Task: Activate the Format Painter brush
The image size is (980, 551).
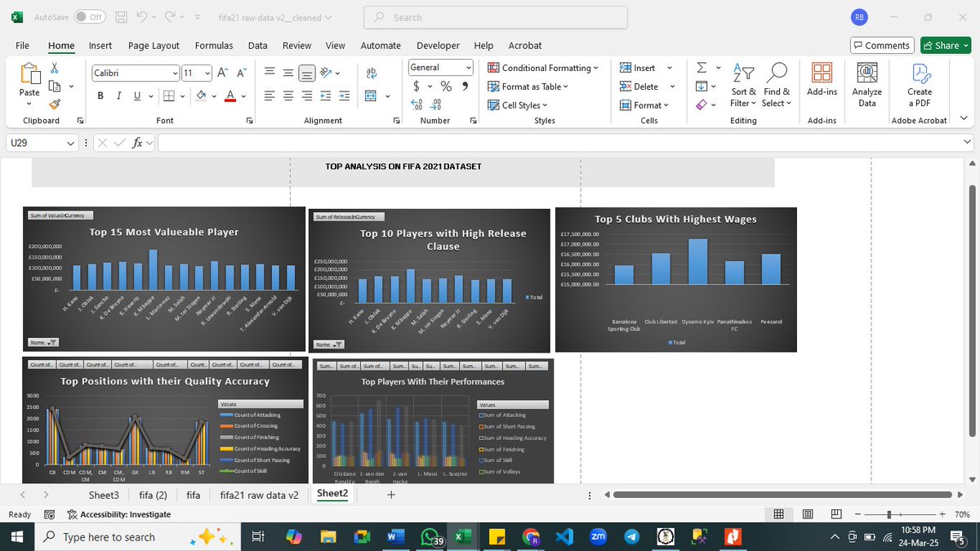Action: (55, 104)
